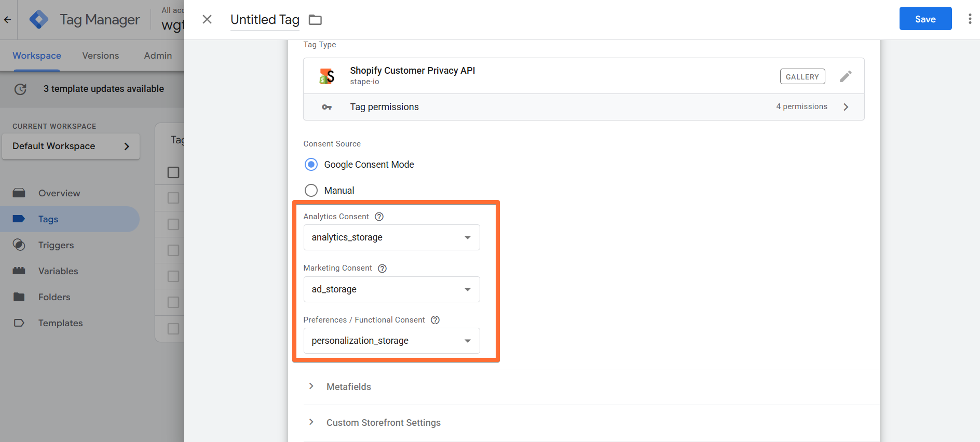
Task: Select the Manual radio button
Action: coord(311,191)
